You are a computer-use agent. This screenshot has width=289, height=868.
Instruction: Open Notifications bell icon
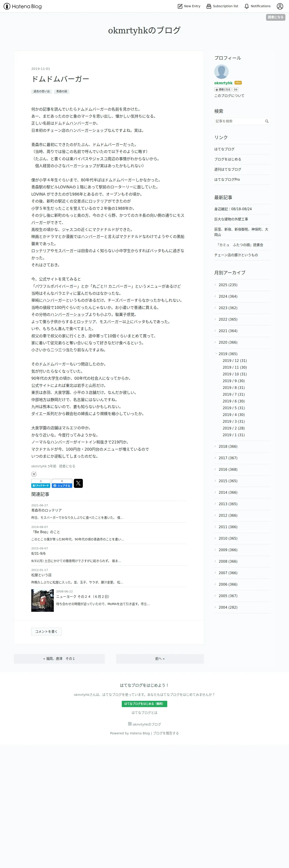[247, 6]
